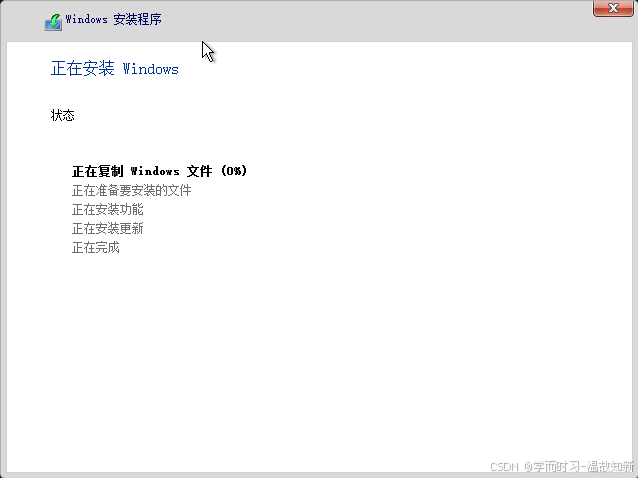This screenshot has height=478, width=638.
Task: Click 安装程序 text in title bar
Action: [x=138, y=19]
